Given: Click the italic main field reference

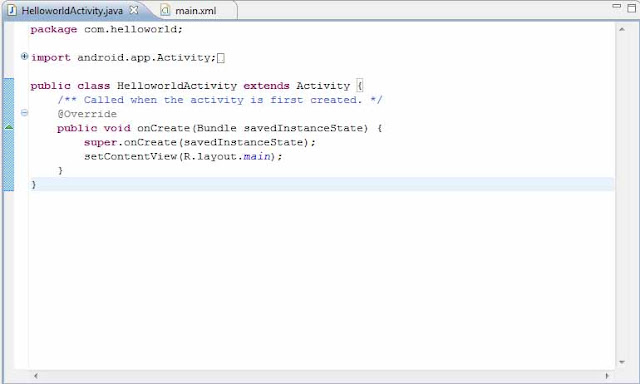Looking at the screenshot, I should pos(257,157).
